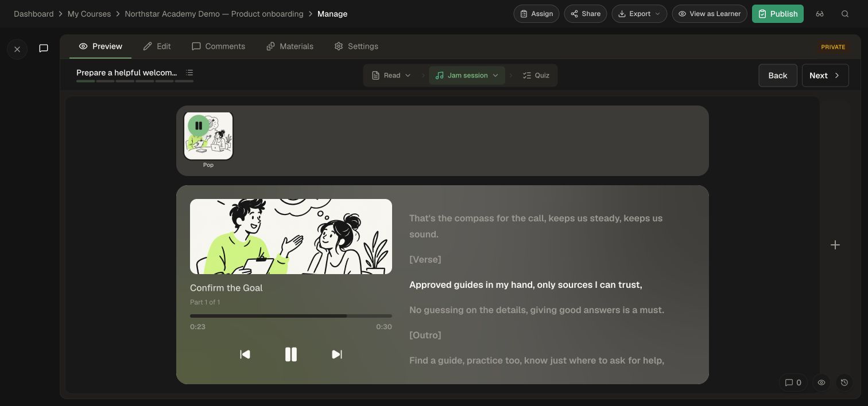Expand the Read step dropdown
Viewport: 868px width, 406px height.
tap(392, 75)
